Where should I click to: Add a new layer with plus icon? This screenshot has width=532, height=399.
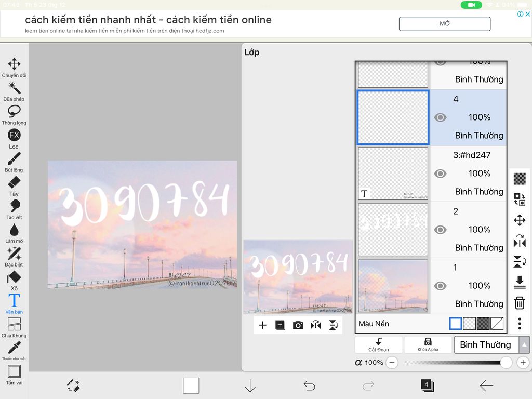pos(262,325)
